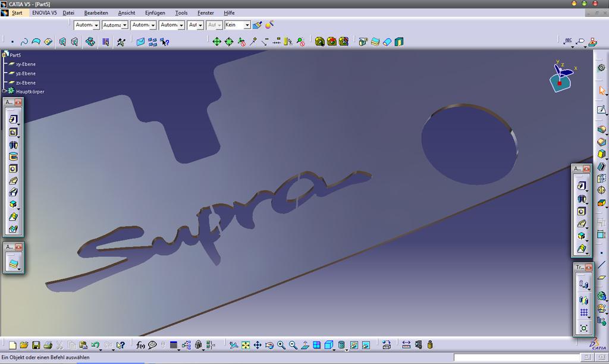Screen dimensions: 609x364
Task: Click the command input field in the status bar
Action: click(517, 357)
